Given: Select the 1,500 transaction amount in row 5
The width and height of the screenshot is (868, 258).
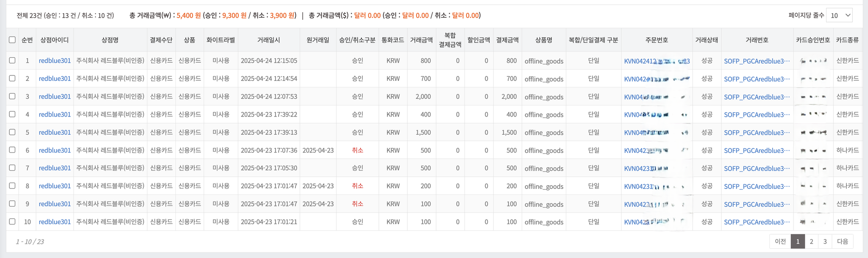Looking at the screenshot, I should pyautogui.click(x=423, y=132).
